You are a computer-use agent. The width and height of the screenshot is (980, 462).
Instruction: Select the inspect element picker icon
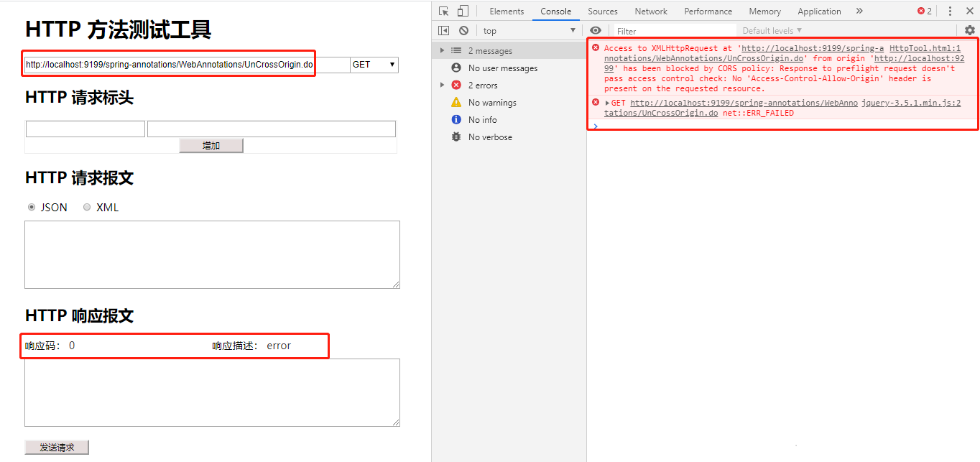444,11
